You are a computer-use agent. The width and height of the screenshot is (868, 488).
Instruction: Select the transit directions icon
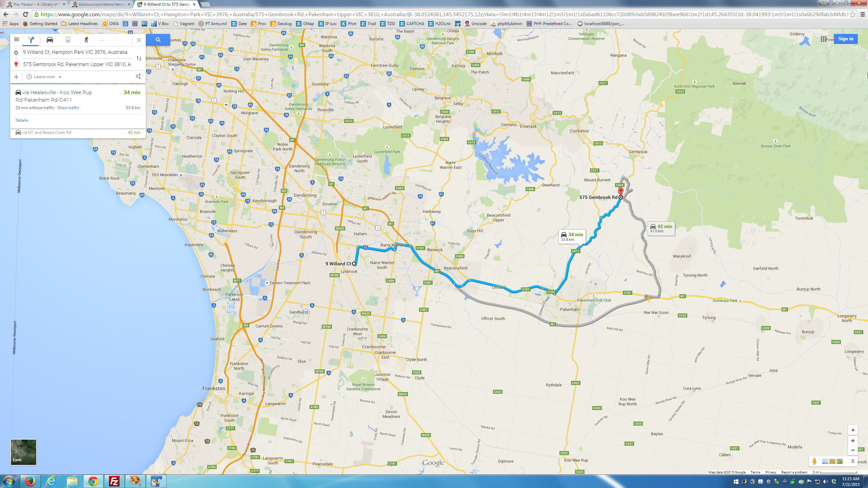[x=67, y=39]
